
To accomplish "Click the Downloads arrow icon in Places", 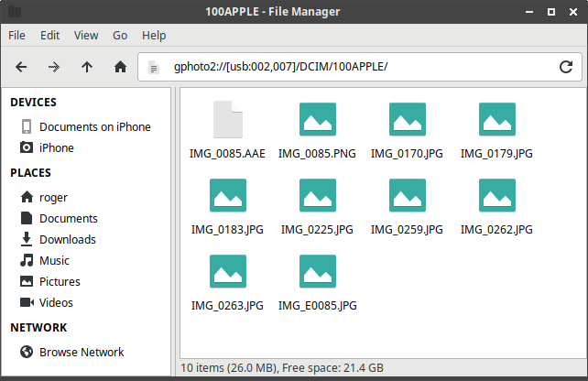I will 27,239.
